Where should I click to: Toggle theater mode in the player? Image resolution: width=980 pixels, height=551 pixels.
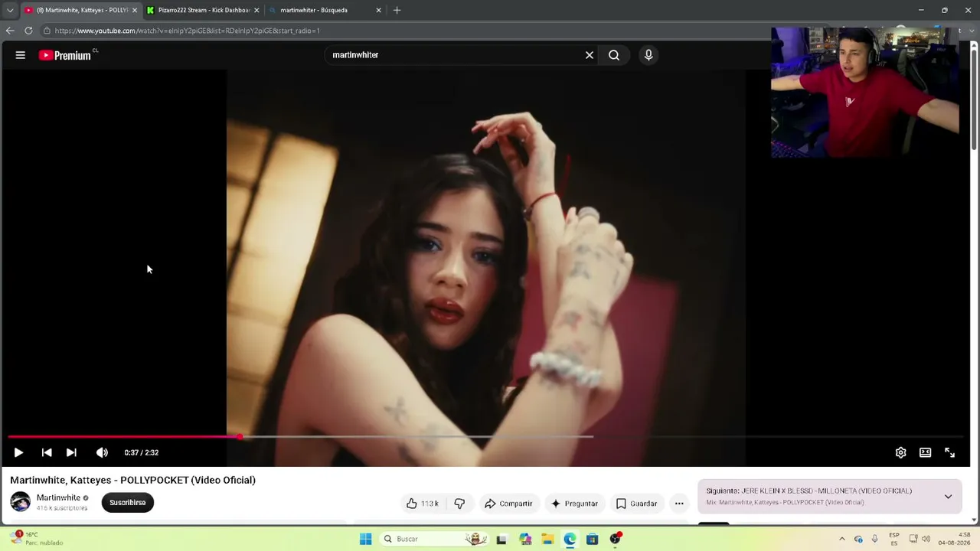click(925, 452)
